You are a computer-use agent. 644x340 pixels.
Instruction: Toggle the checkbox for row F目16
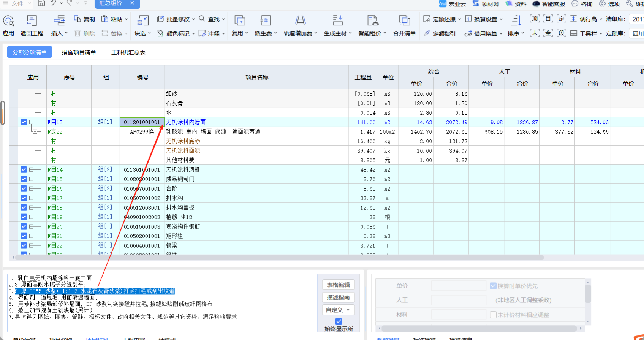[24, 188]
